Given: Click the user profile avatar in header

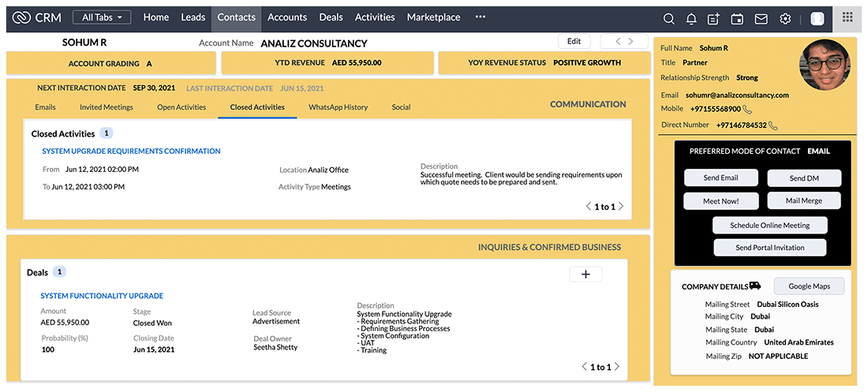Looking at the screenshot, I should 817,19.
